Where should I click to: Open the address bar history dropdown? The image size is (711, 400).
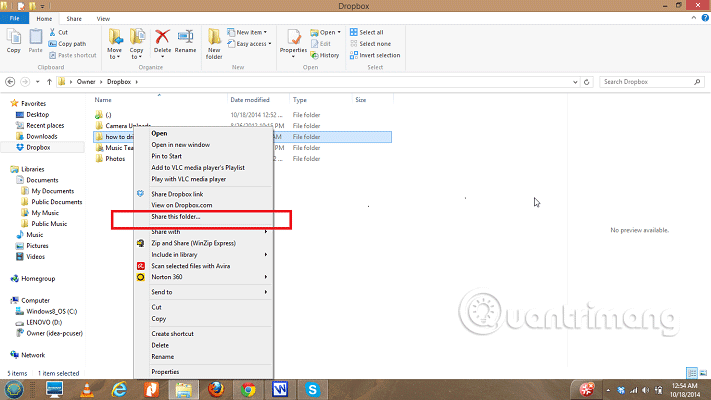coord(575,82)
